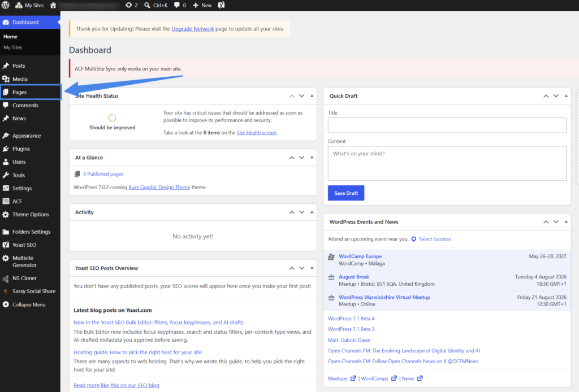Open Buzz Graphic Design Theme link
Screen dimensions: 579x392
click(159, 188)
